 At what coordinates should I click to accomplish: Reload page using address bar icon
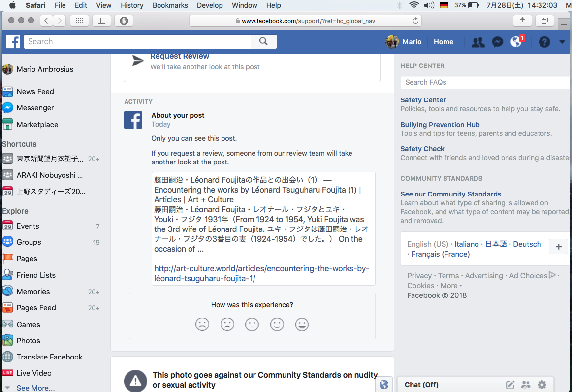(x=415, y=21)
